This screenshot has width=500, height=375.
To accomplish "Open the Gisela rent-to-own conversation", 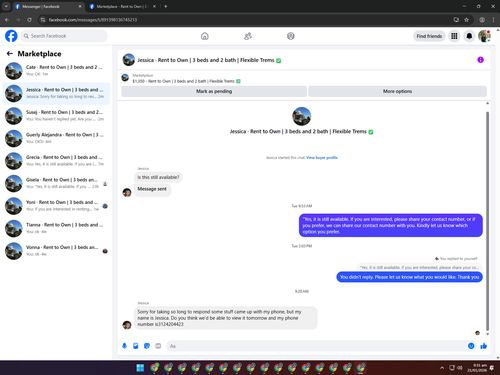I will pos(56,183).
